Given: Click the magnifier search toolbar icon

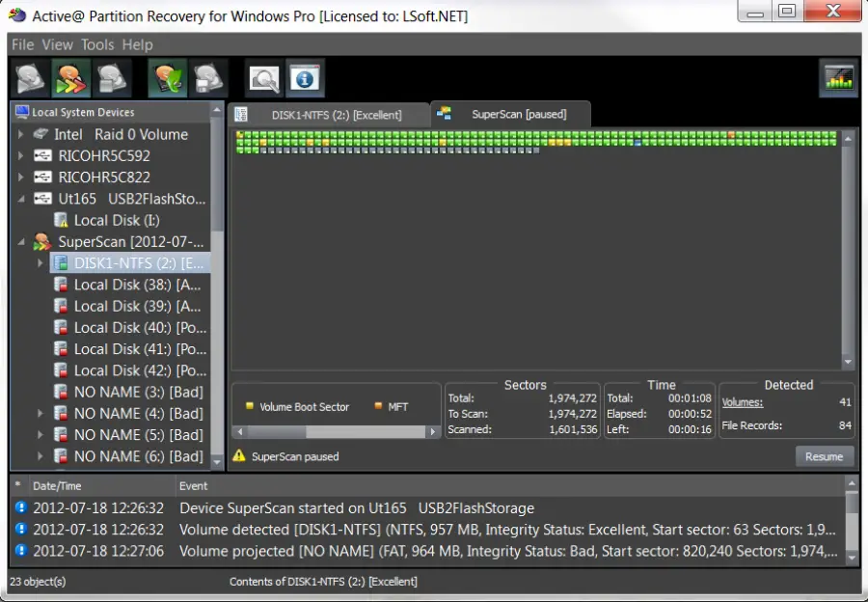Looking at the screenshot, I should 263,78.
